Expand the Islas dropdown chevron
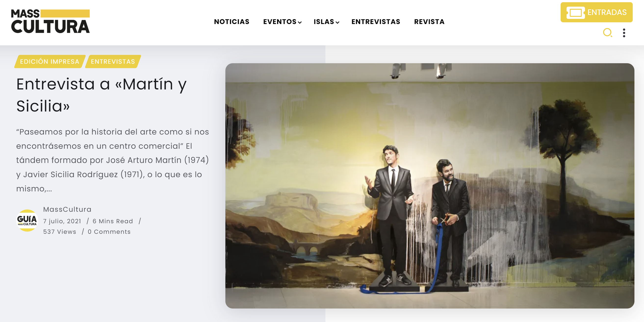 (x=337, y=22)
